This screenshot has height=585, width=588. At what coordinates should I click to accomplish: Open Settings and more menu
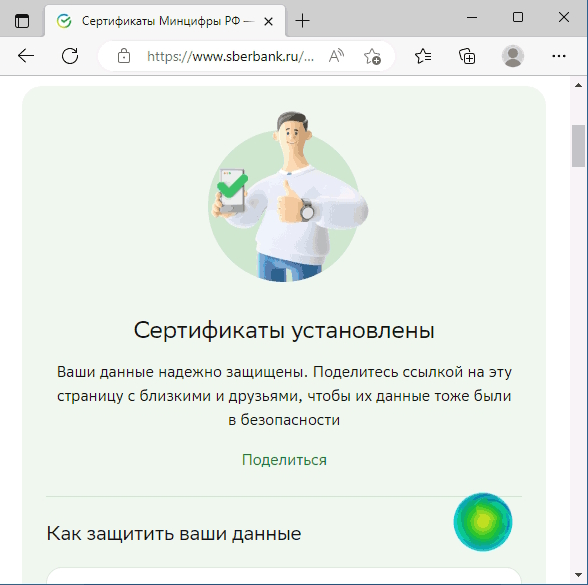point(559,56)
